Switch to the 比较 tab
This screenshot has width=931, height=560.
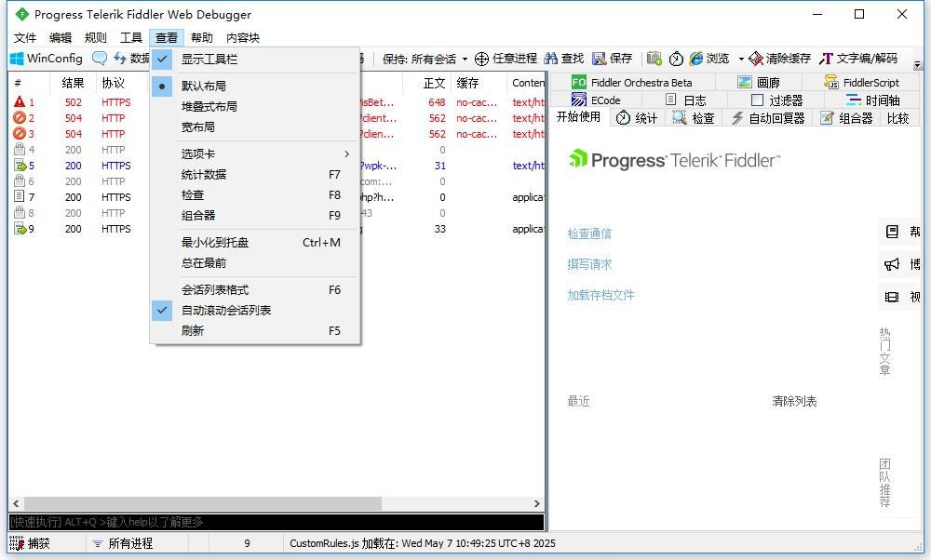(897, 117)
